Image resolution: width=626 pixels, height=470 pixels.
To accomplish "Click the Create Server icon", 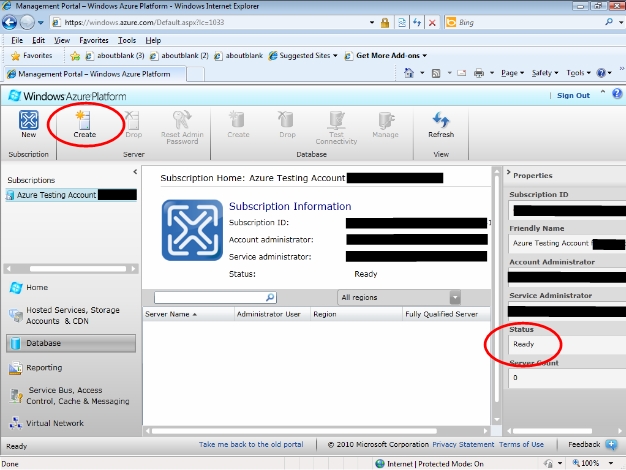I will pos(84,120).
